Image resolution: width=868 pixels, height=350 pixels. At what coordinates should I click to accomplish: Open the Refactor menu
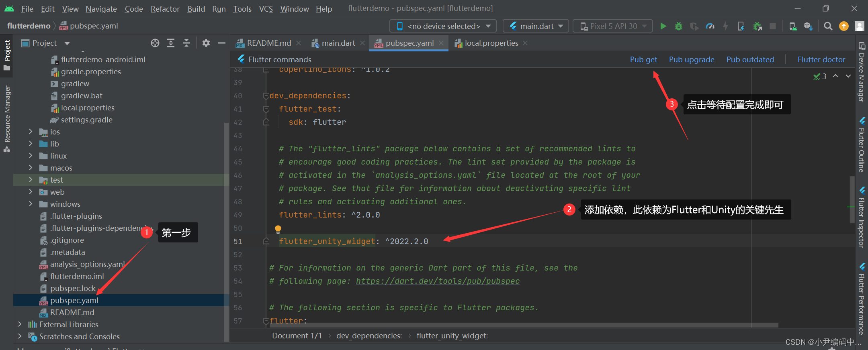pos(165,9)
